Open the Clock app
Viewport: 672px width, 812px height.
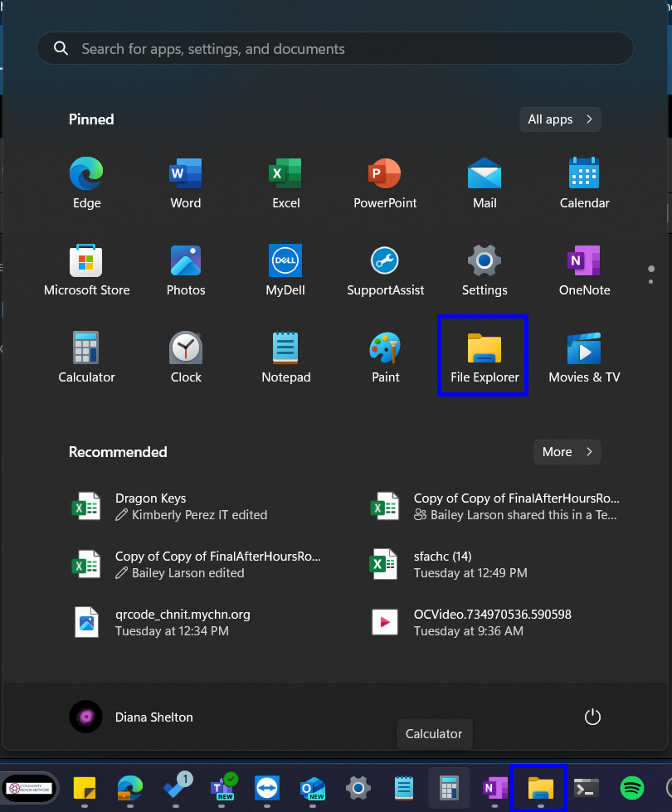[x=186, y=357]
